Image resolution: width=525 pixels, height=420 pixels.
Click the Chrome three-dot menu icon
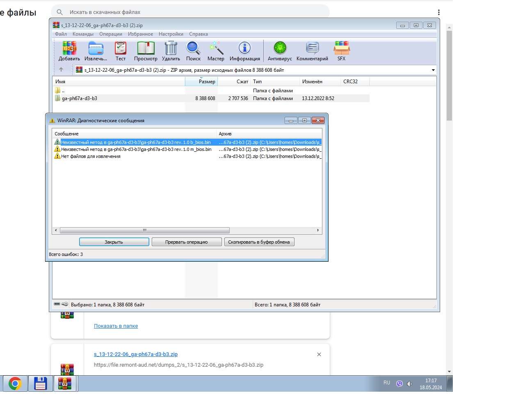(438, 12)
